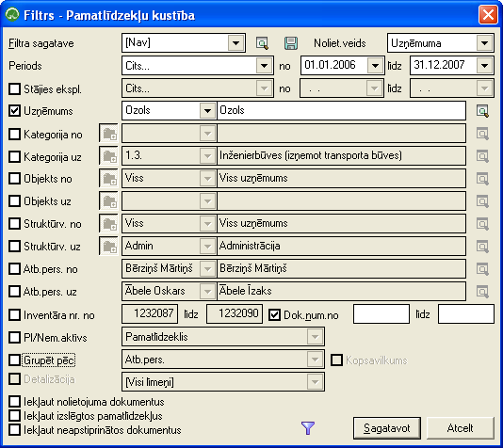Click the Sagatavot button

coord(387,428)
